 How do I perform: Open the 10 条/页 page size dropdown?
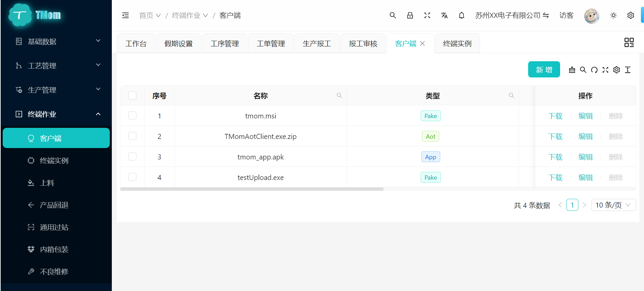[x=613, y=205]
